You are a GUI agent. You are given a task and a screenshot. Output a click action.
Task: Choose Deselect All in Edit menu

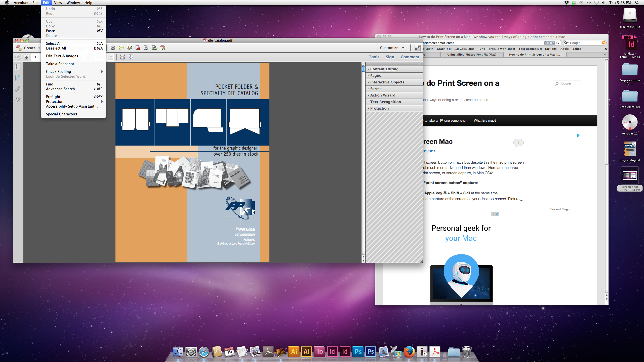point(73,48)
